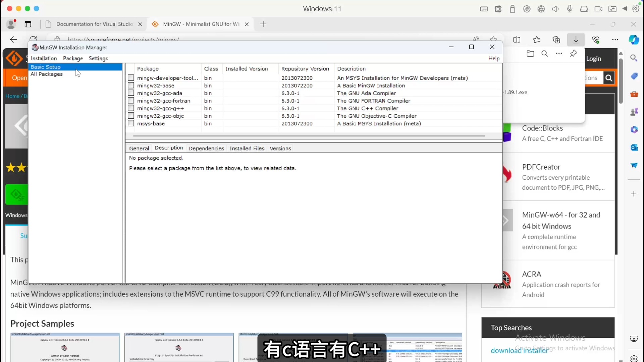Open Browser Essentials heart icon
The height and width of the screenshot is (362, 644).
596,40
